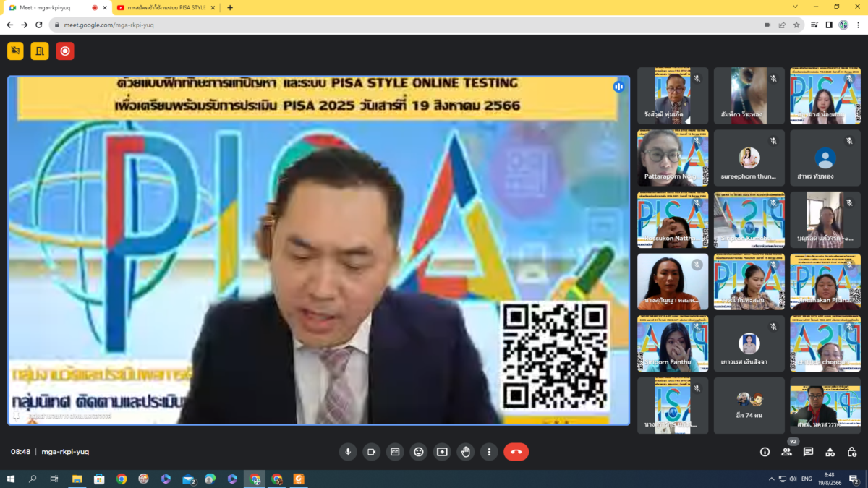
Task: Open the tab search chevron in title bar
Action: 795,7
